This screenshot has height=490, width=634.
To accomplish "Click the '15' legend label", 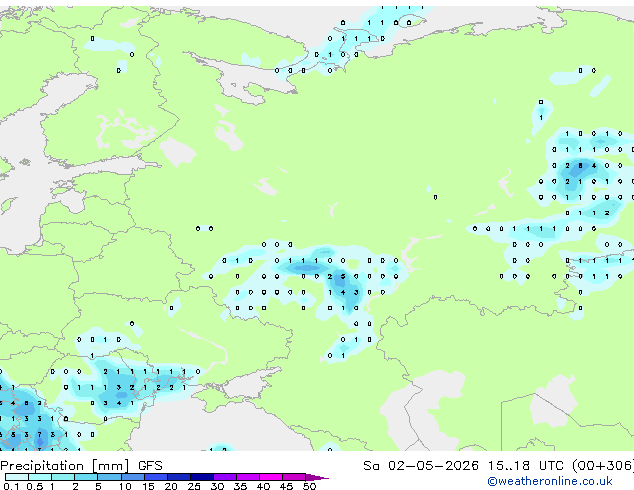I will coord(148,486).
